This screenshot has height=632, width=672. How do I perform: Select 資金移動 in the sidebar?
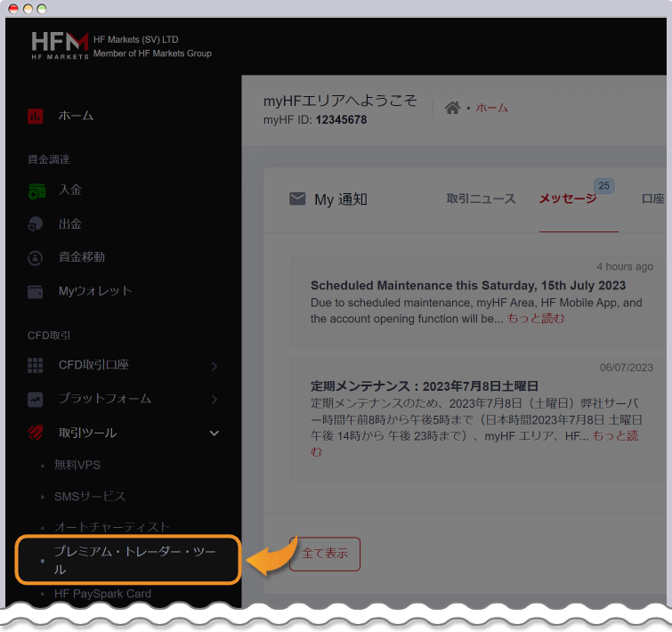click(82, 256)
